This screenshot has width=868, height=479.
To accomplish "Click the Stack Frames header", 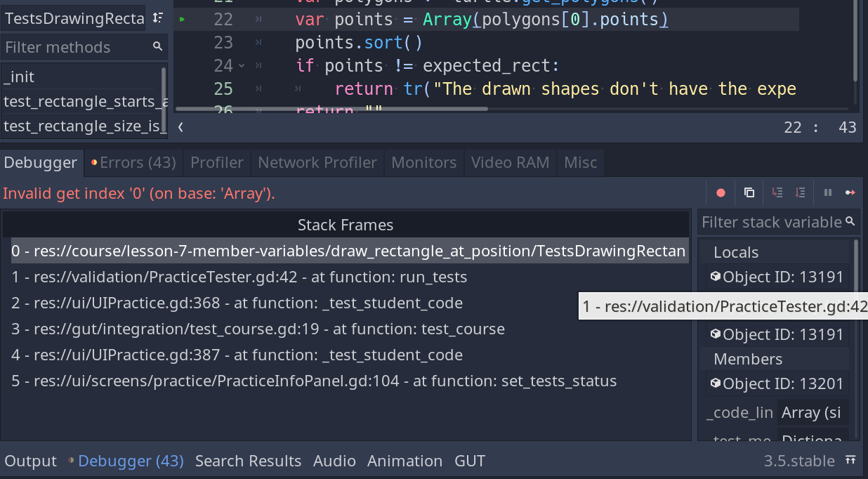I will click(346, 225).
